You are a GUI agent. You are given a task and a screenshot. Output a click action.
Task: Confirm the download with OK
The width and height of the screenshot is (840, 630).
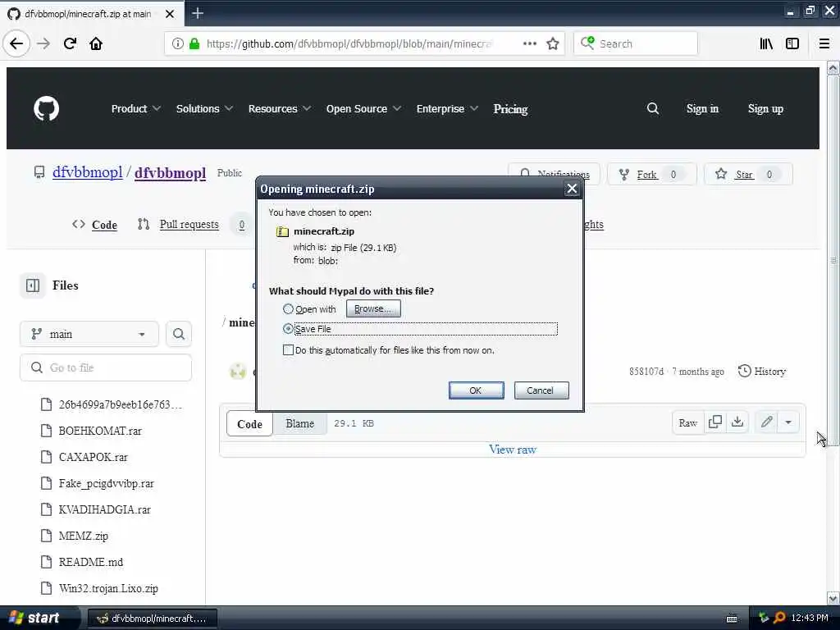(476, 390)
